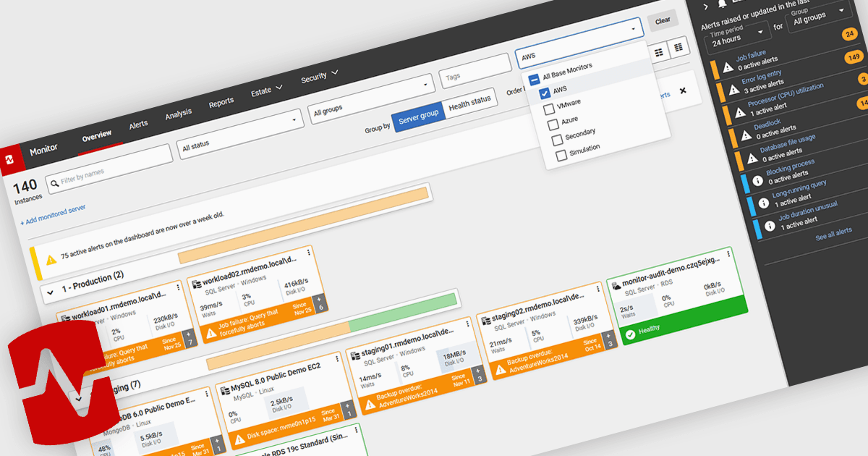
Task: Open kebab menu on workload01.rmdemo.local card
Action: (x=178, y=287)
